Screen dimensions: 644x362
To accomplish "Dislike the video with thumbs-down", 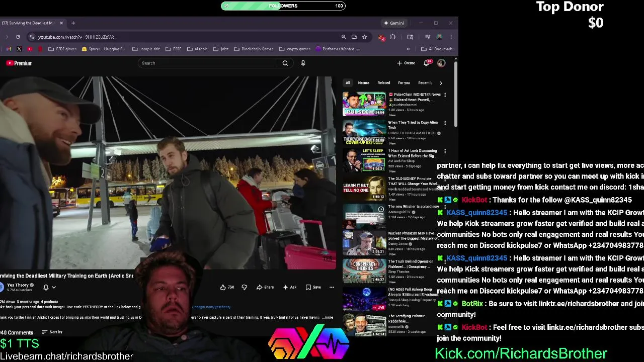I will pos(244,287).
